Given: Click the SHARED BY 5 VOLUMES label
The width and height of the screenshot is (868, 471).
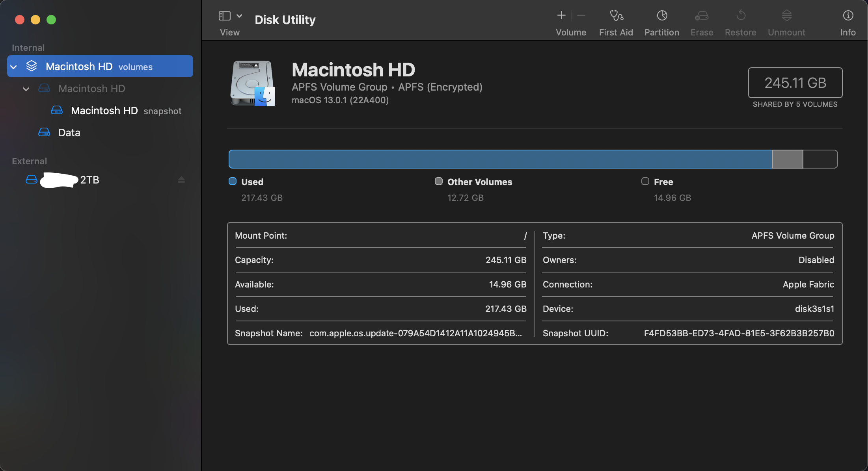Looking at the screenshot, I should point(795,104).
